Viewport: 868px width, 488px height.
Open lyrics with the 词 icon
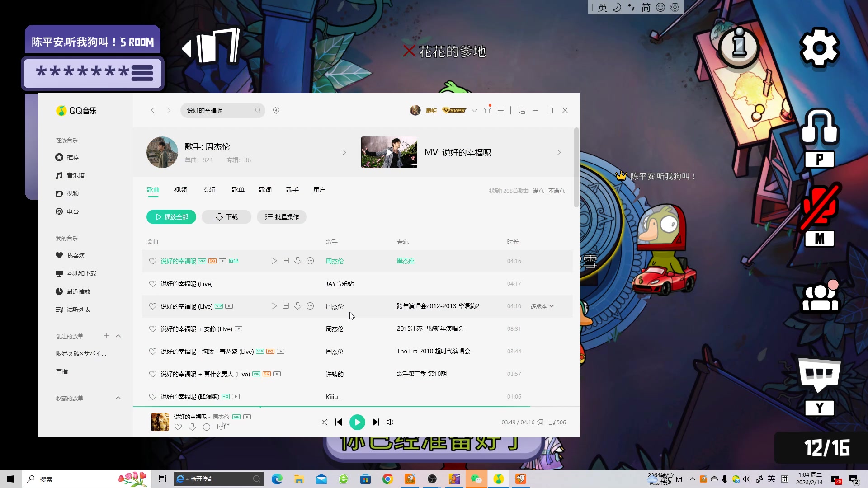pos(540,422)
